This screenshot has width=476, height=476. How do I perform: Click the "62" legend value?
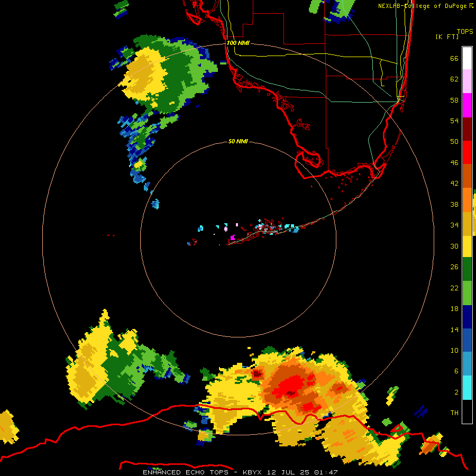[454, 79]
